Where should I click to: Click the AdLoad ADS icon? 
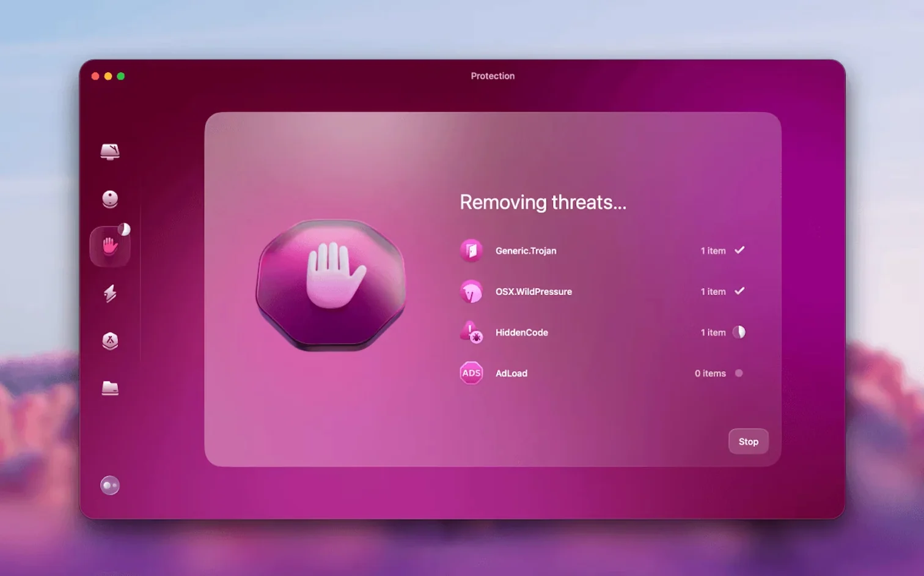(x=471, y=373)
